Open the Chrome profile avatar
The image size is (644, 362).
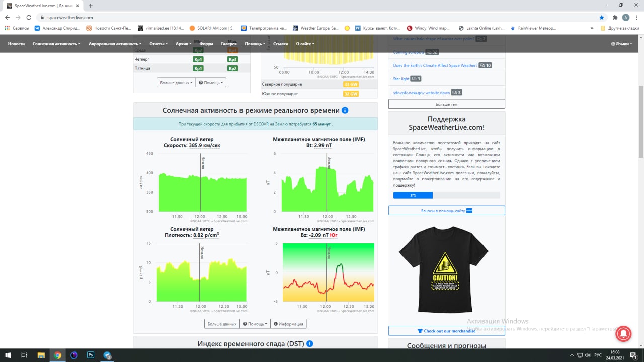pyautogui.click(x=625, y=17)
